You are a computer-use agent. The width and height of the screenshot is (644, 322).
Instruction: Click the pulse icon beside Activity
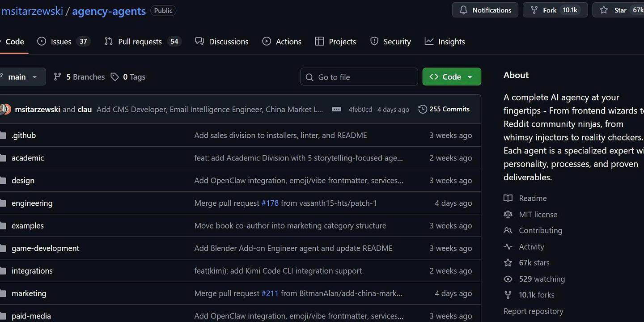(x=508, y=246)
